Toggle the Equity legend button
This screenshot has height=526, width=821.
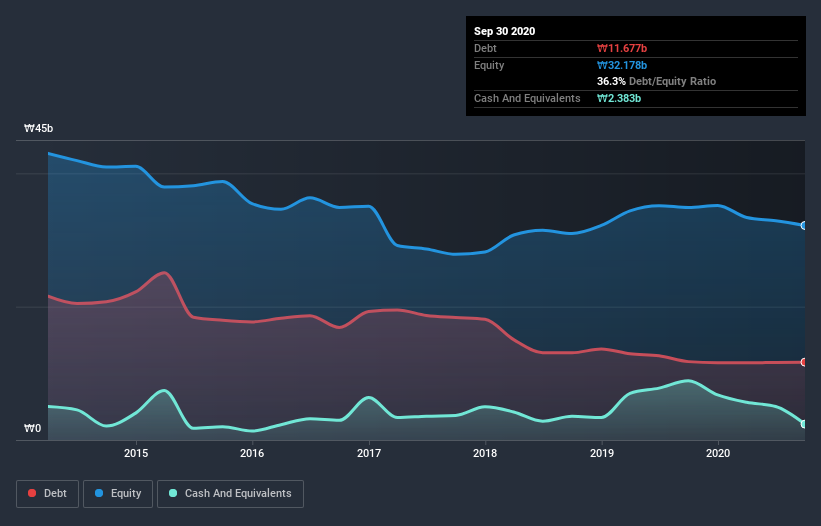pyautogui.click(x=118, y=494)
